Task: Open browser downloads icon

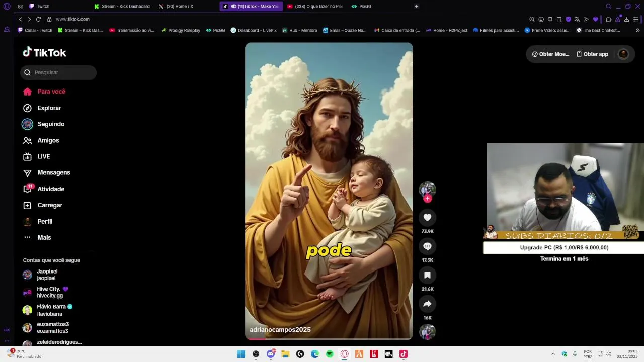Action: pyautogui.click(x=626, y=19)
